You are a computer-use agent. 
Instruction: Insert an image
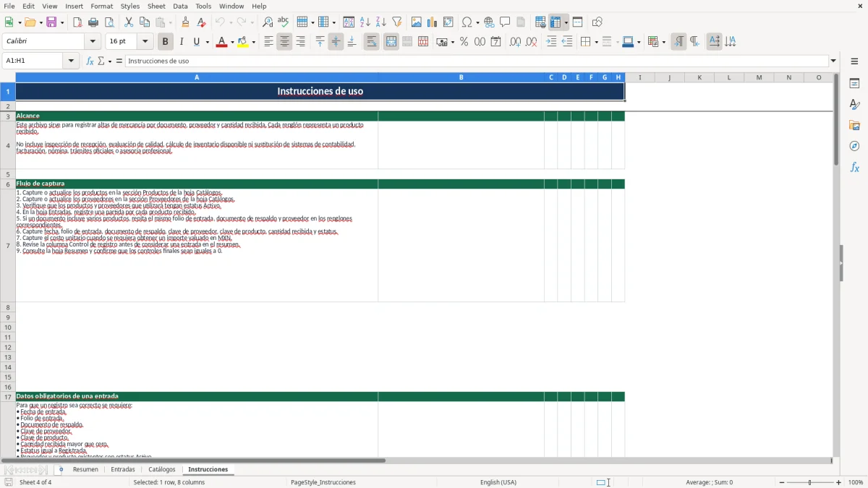point(416,22)
